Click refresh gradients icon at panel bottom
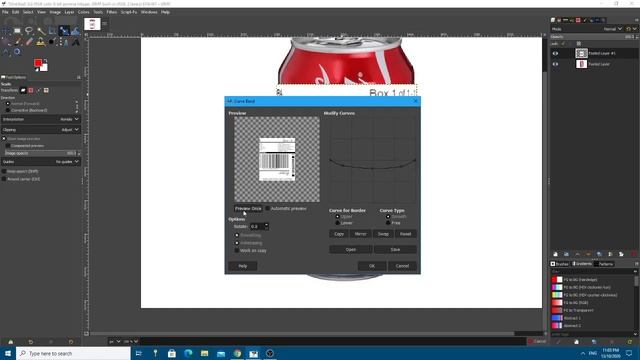Screen dimensions: 640x360 630,342
